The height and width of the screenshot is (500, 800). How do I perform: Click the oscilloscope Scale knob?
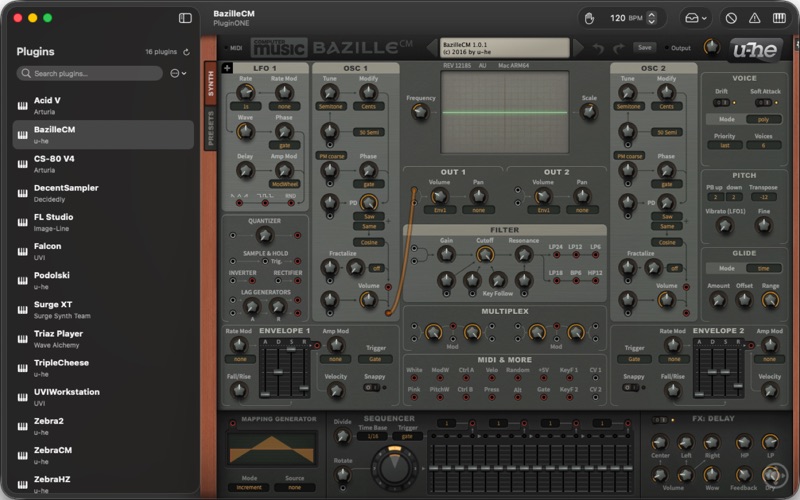tap(589, 111)
